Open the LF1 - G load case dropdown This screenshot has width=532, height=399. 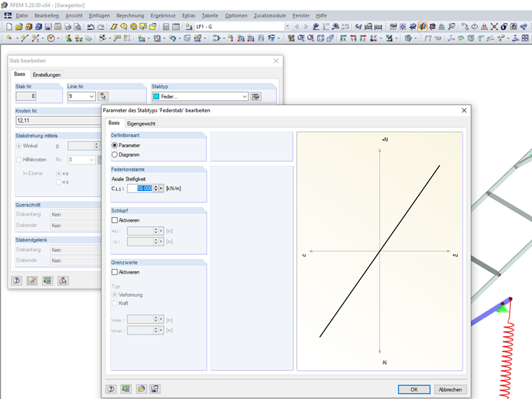[288, 27]
